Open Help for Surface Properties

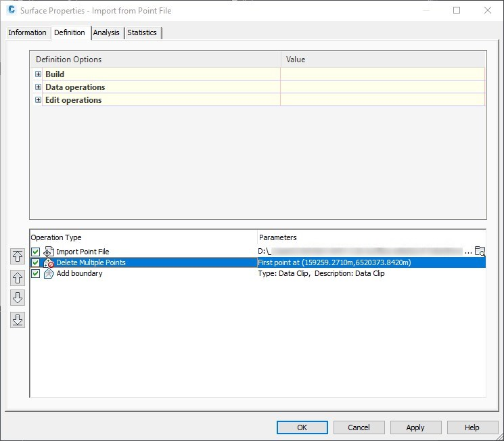(472, 427)
